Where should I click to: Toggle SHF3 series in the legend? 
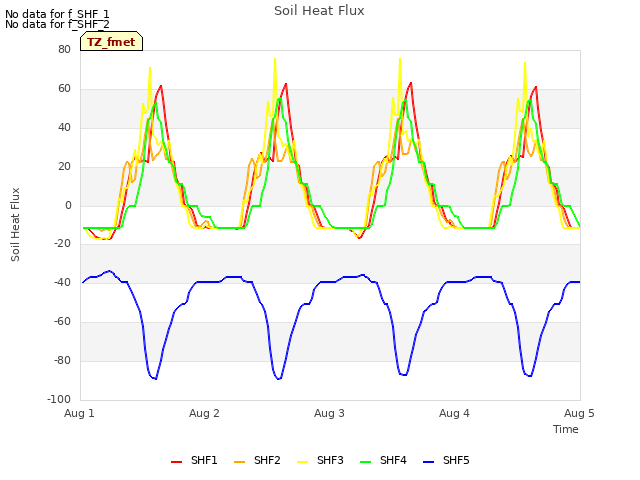pyautogui.click(x=320, y=460)
